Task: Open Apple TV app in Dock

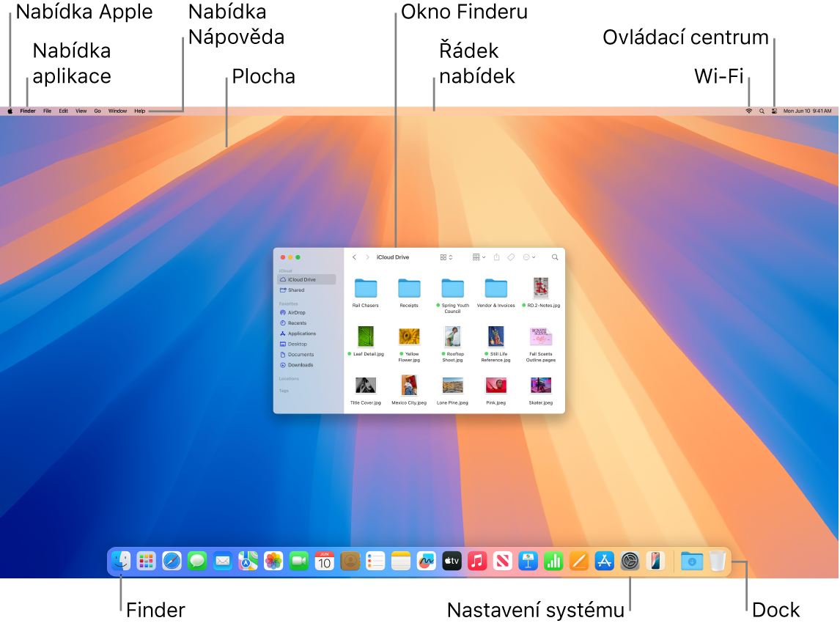Action: click(452, 561)
